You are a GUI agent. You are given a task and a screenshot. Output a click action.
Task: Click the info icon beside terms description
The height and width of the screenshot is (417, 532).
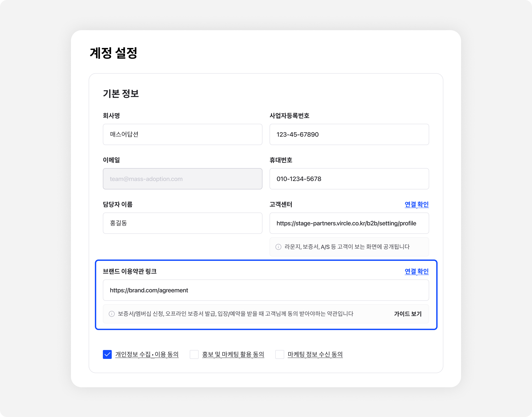pos(112,314)
